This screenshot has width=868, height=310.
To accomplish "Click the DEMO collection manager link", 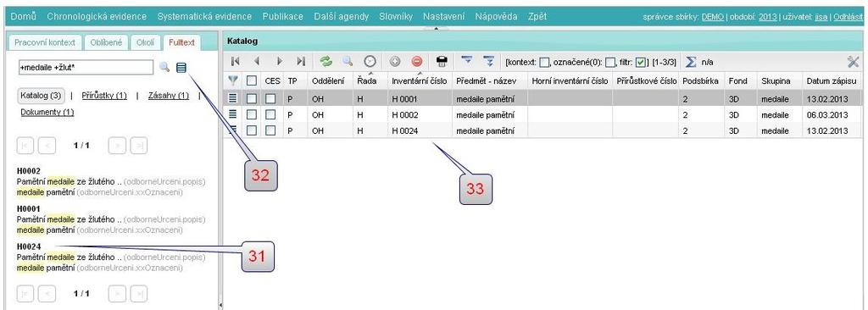I will coord(712,17).
